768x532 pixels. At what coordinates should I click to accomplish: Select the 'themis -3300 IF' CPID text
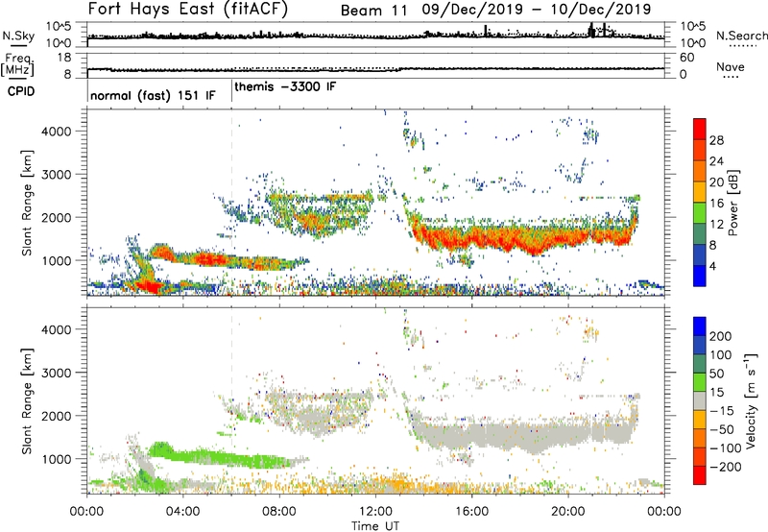point(285,86)
